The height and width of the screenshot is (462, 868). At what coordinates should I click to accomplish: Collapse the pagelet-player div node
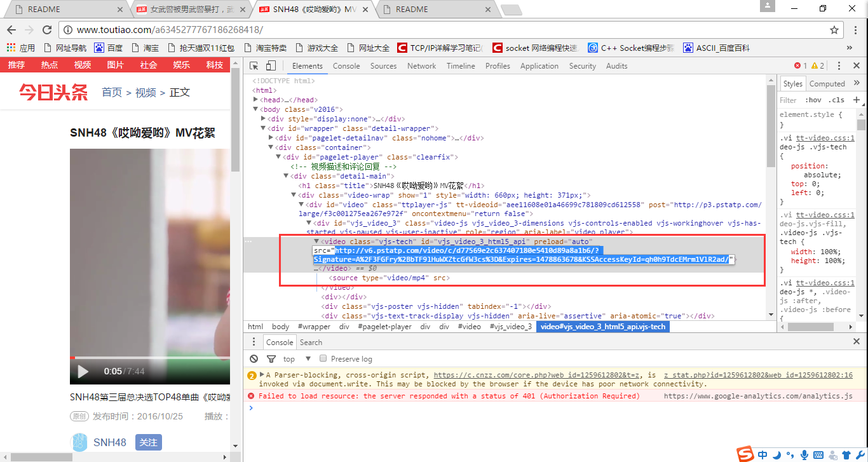click(x=278, y=157)
